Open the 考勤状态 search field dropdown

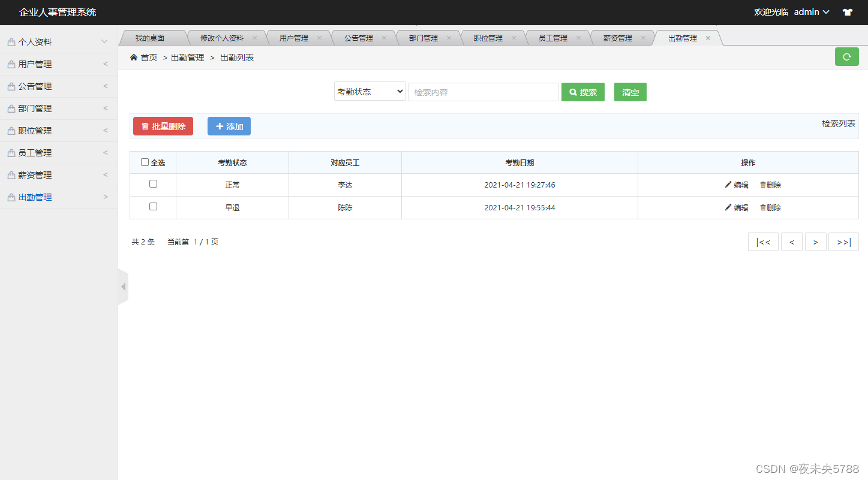click(370, 92)
